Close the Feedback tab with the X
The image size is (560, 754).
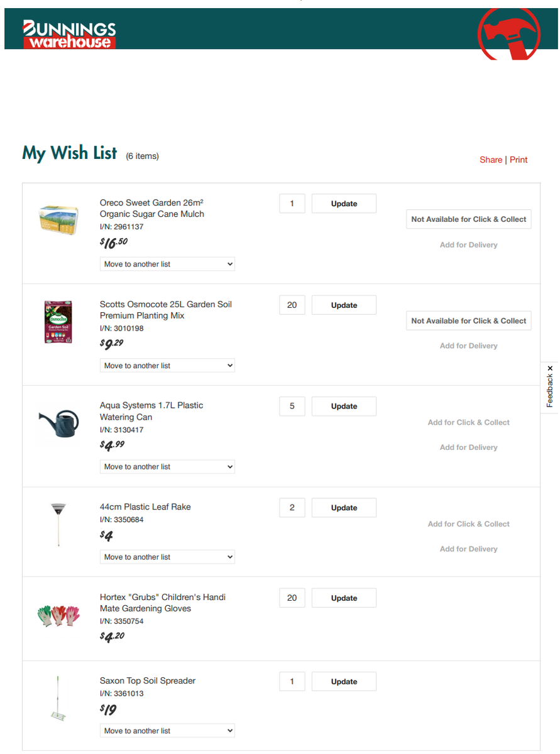click(x=550, y=368)
